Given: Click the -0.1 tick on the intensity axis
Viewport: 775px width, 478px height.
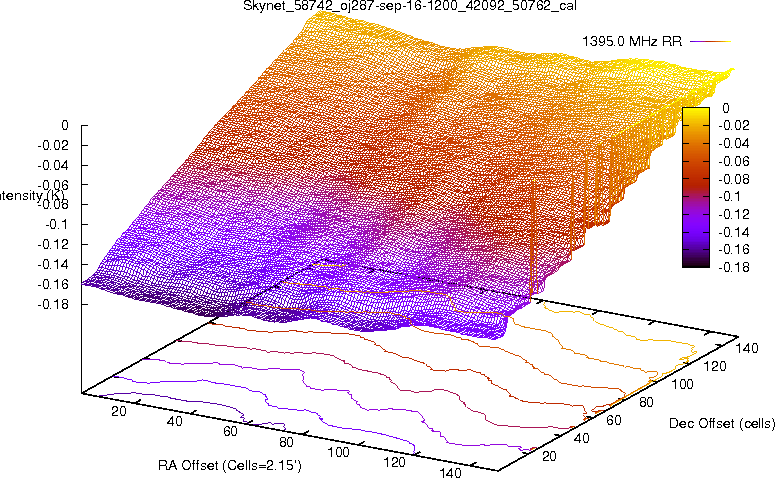Looking at the screenshot, I should point(57,224).
